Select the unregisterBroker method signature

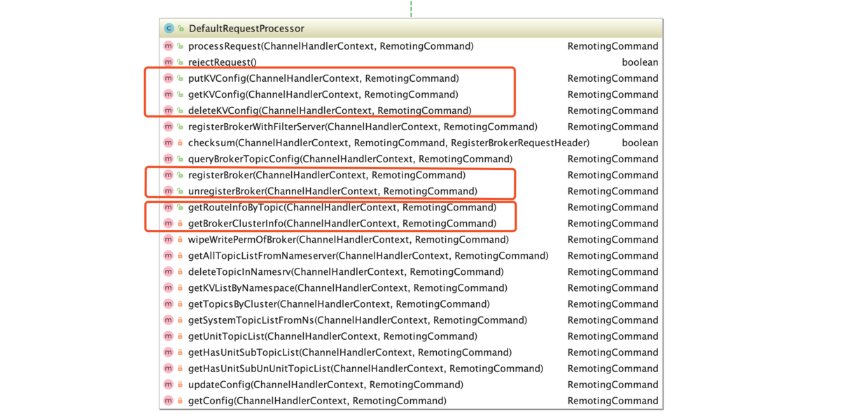(x=332, y=191)
